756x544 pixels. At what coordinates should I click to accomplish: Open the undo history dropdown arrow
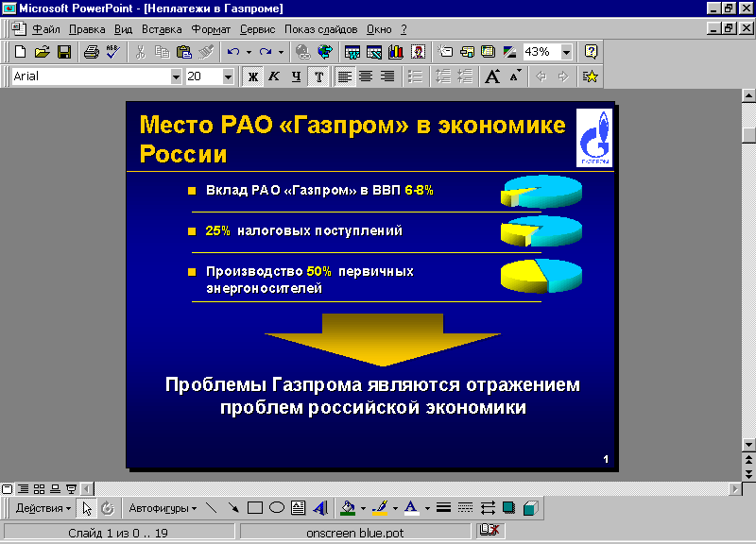pos(249,52)
